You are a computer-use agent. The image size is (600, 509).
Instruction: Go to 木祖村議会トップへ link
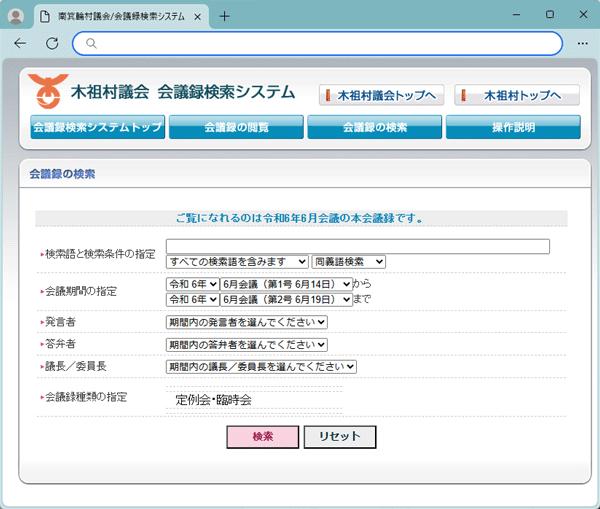coord(382,95)
